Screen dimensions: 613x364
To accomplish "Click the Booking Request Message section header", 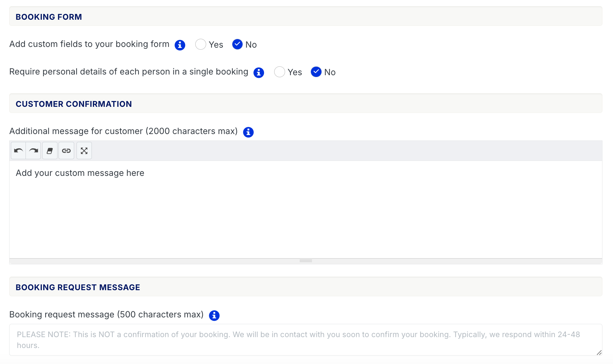I will click(x=78, y=287).
